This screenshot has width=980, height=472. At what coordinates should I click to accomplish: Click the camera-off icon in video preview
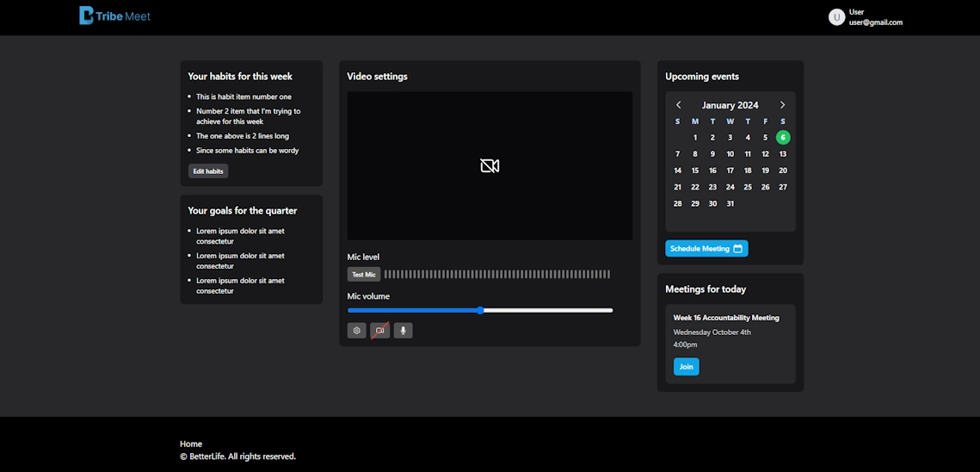[x=490, y=166]
